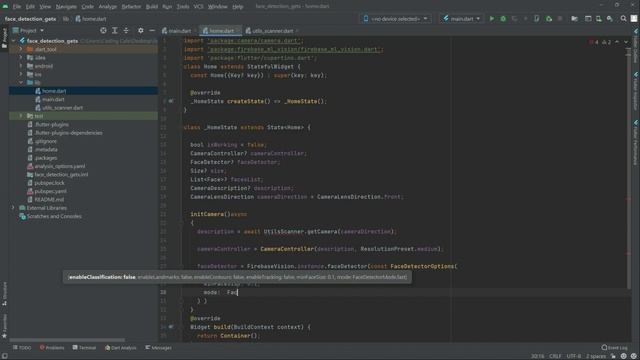Open the search everywhere magnifier icon

pyautogui.click(x=623, y=19)
